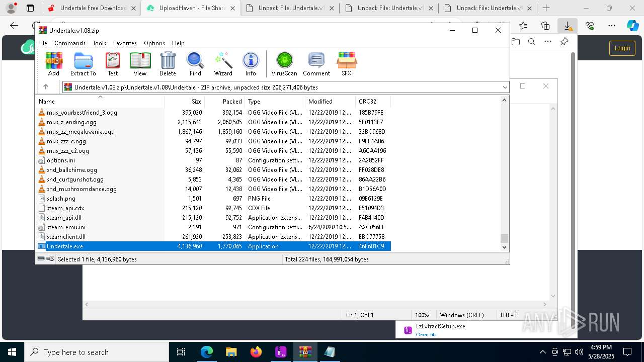
Task: Click the browser back arrow
Action: [14, 26]
